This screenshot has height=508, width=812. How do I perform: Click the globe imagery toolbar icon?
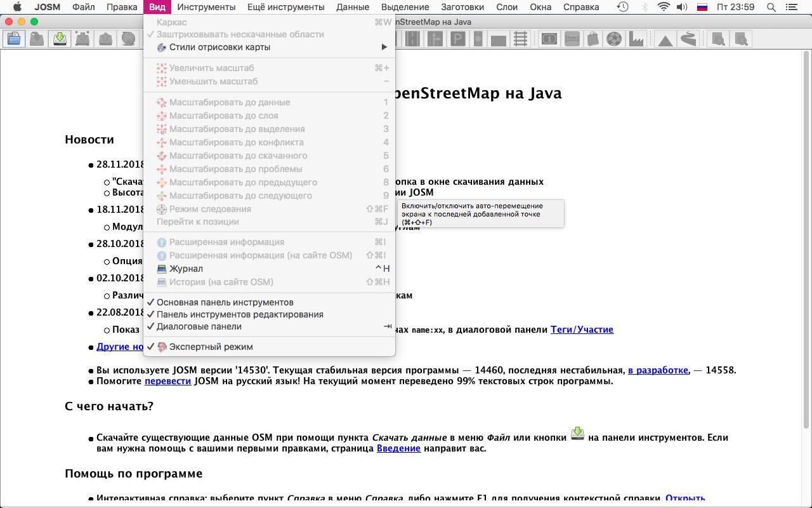click(x=128, y=39)
